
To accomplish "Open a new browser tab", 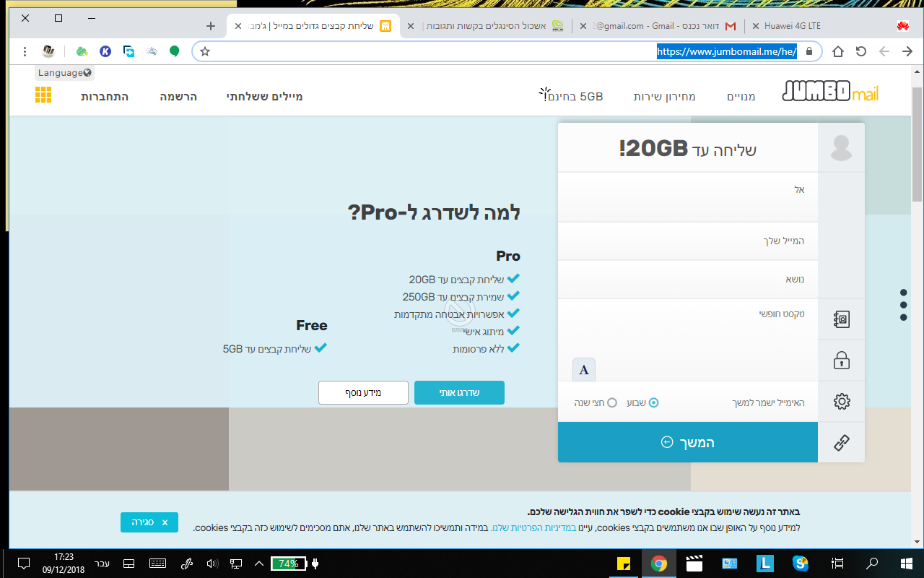I will [211, 26].
